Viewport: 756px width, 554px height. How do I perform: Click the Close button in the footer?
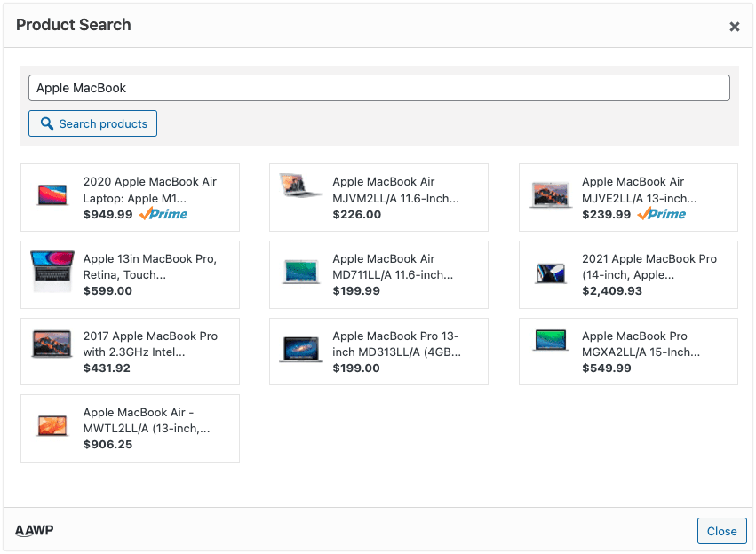[x=721, y=531]
